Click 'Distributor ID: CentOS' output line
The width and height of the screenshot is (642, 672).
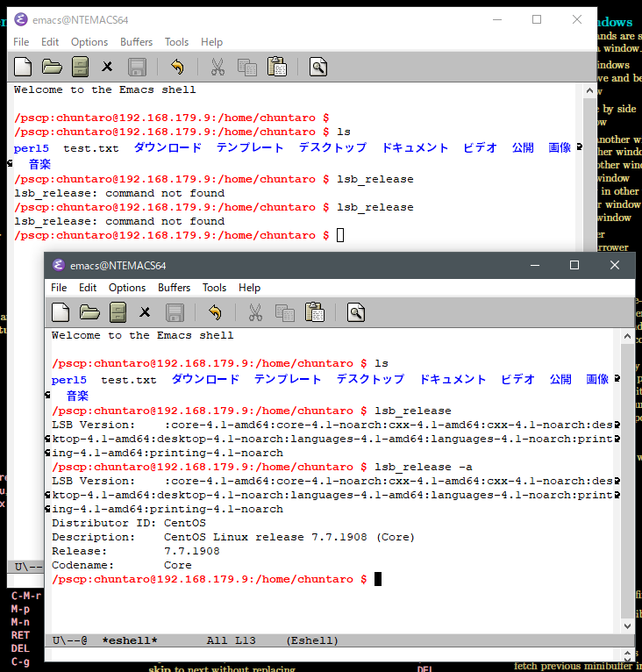(129, 523)
